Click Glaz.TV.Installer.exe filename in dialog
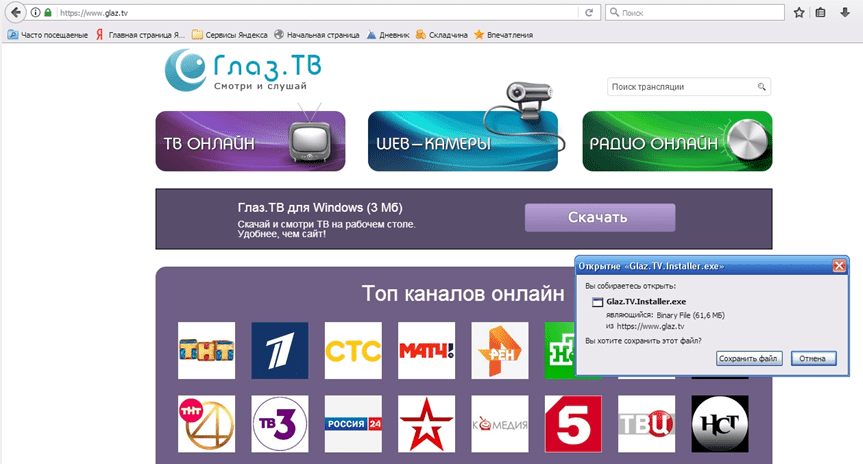 coord(646,302)
